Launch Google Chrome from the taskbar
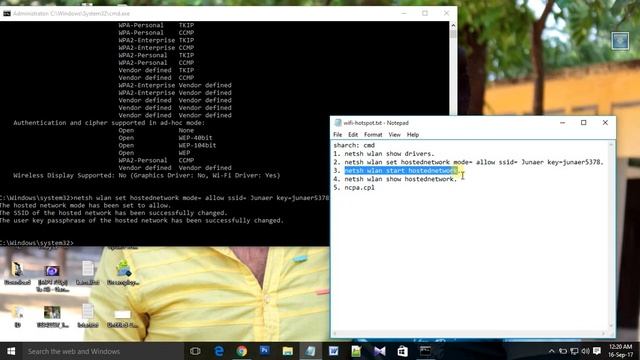The image size is (640, 360). click(242, 351)
